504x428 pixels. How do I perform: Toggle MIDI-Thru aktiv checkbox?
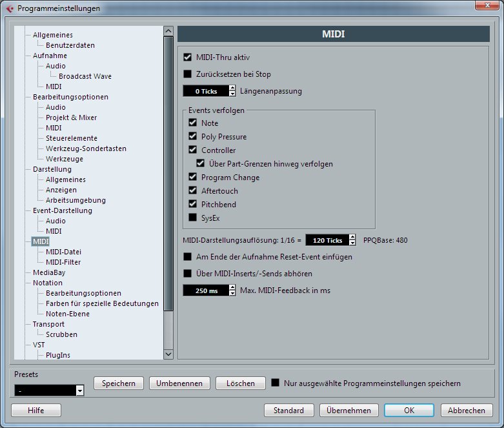(187, 57)
